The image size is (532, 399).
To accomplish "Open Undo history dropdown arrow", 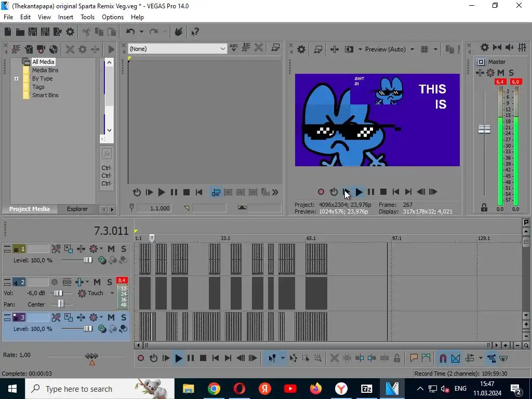I will [141, 32].
